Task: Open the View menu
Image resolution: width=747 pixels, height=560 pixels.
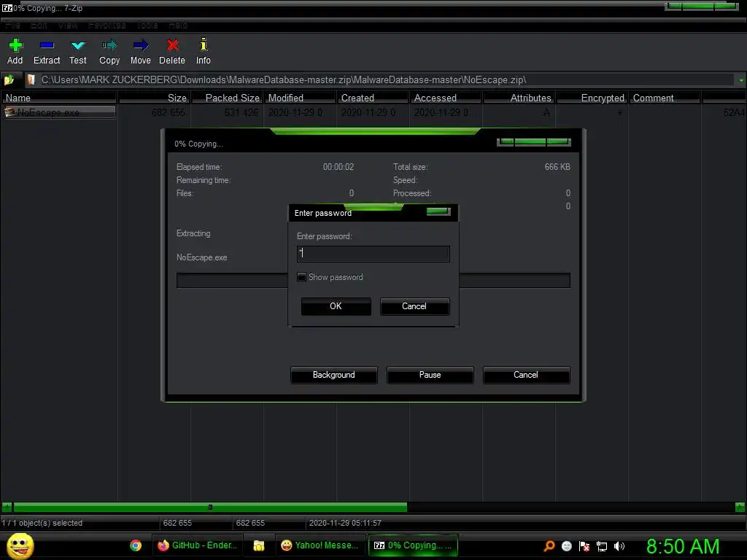Action: click(68, 26)
